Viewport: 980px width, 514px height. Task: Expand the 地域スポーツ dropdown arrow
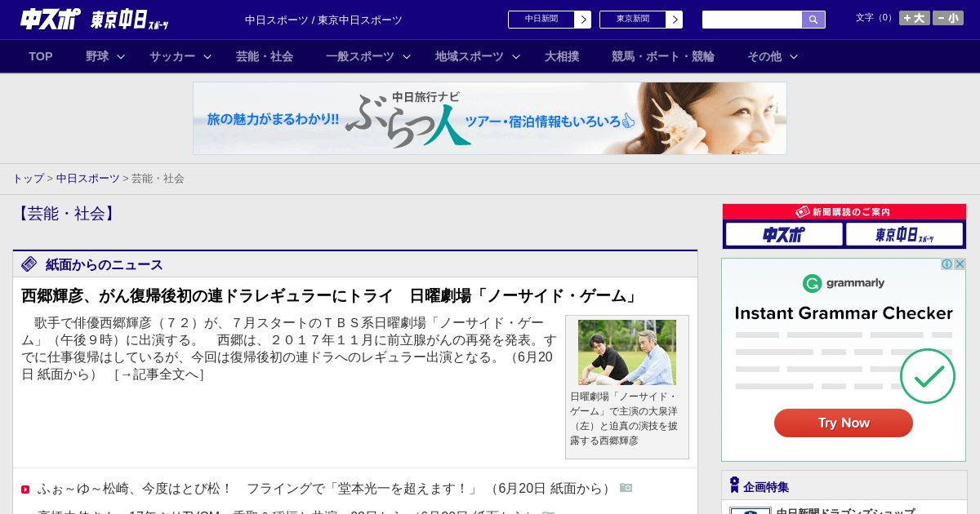coord(516,56)
